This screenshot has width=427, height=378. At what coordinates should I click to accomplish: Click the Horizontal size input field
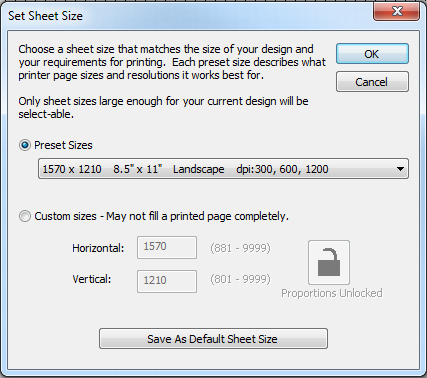pos(167,247)
